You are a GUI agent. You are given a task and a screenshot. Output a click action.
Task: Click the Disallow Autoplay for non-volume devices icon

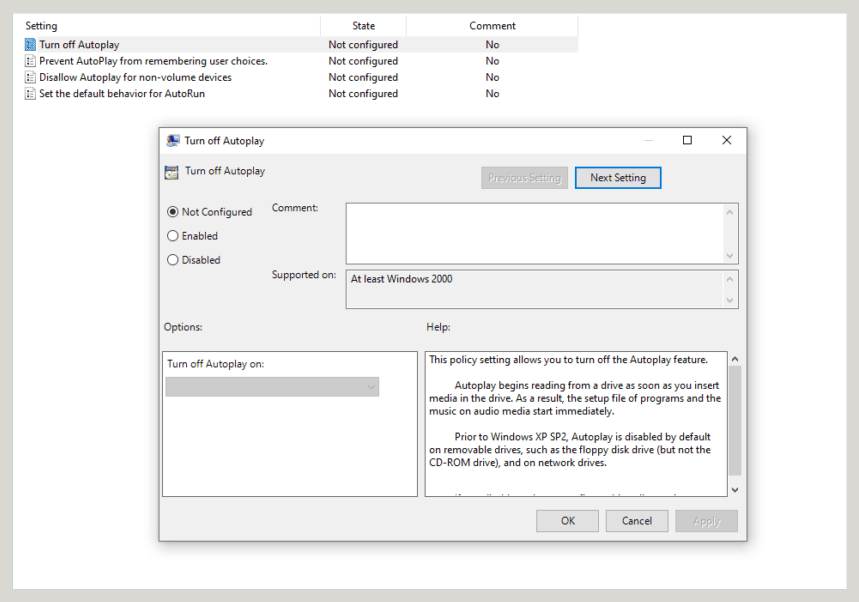pyautogui.click(x=31, y=77)
